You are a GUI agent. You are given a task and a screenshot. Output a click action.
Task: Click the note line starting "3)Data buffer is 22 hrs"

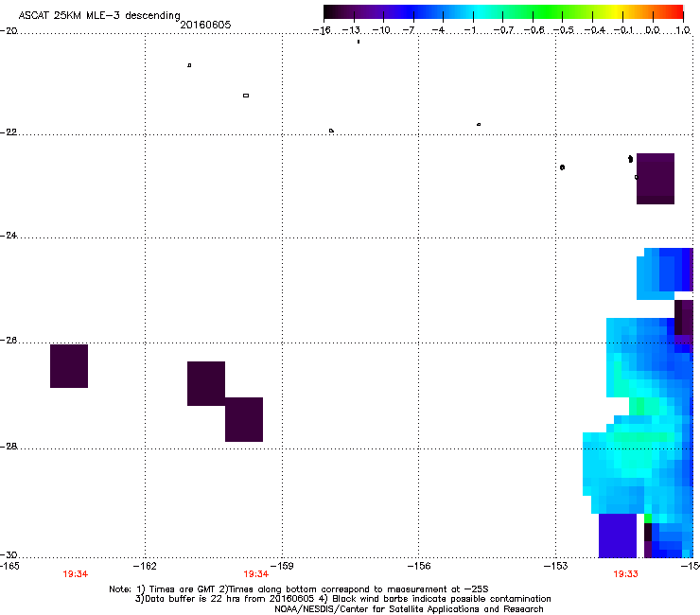(x=342, y=599)
